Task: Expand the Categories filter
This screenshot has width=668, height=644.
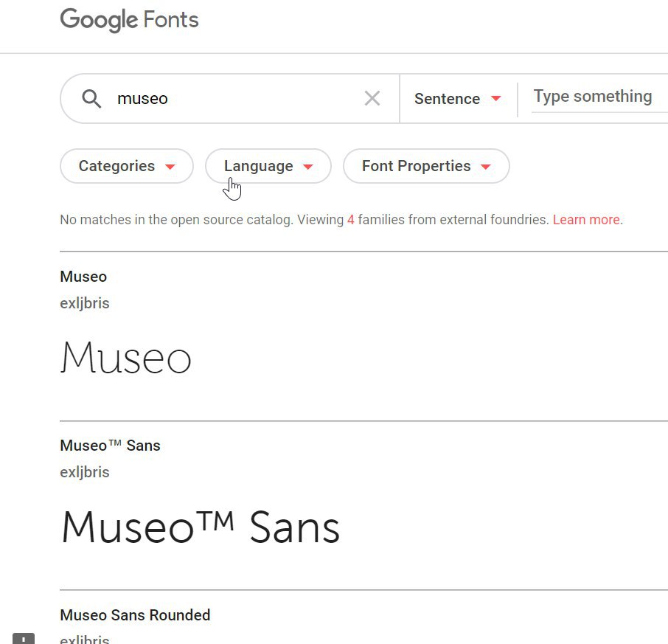Action: [x=127, y=166]
